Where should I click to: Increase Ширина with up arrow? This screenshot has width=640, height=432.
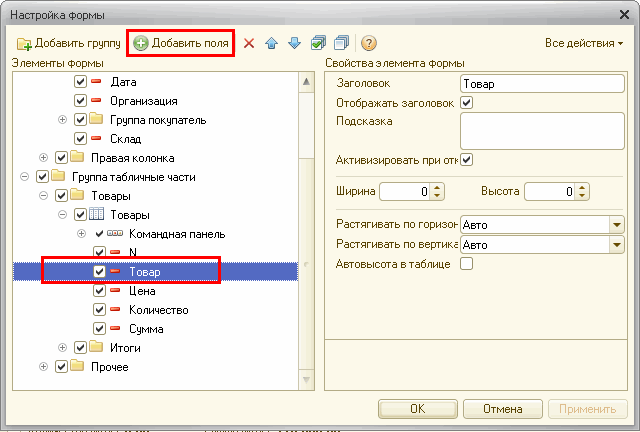(x=437, y=187)
